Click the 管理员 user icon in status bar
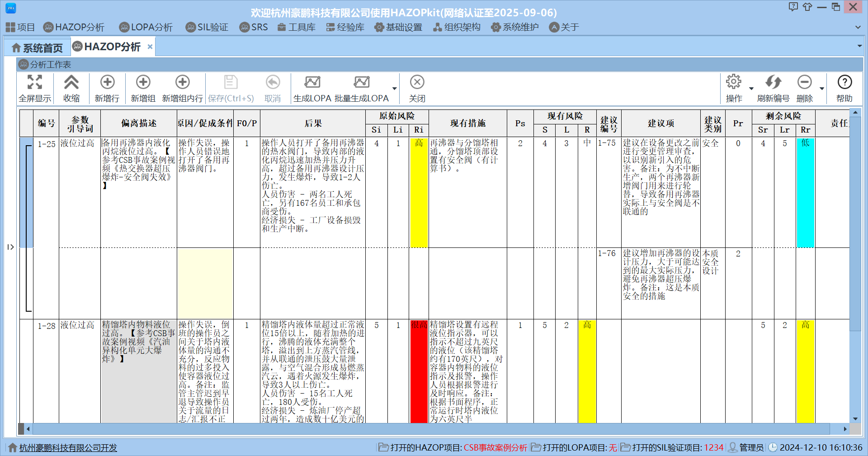The height and width of the screenshot is (456, 868). [x=732, y=447]
